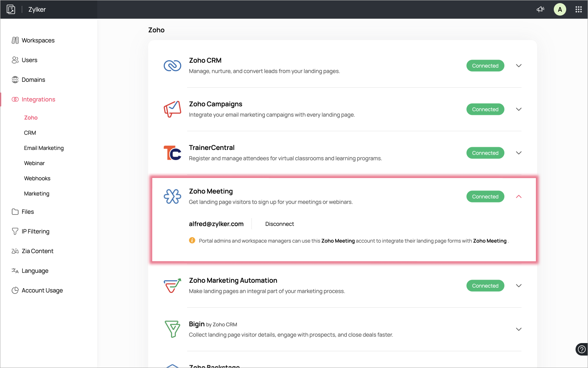Open Workspaces in the sidebar

(x=38, y=40)
